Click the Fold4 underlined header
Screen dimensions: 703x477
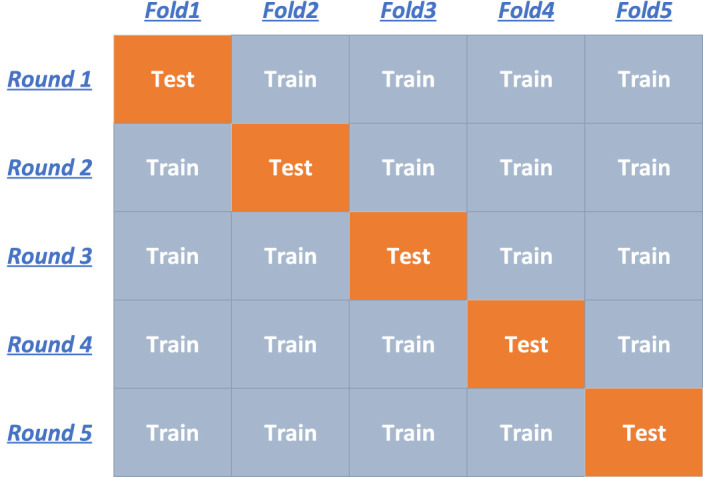pos(526,12)
